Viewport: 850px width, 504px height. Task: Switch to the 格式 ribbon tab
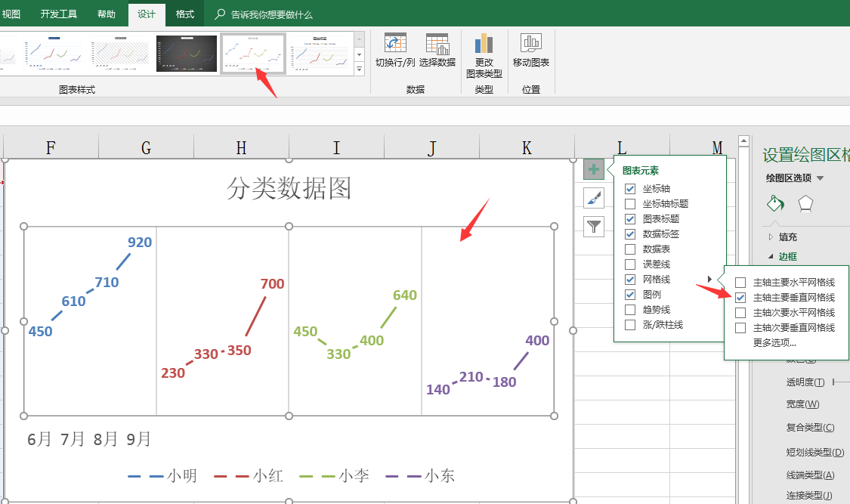(x=185, y=14)
